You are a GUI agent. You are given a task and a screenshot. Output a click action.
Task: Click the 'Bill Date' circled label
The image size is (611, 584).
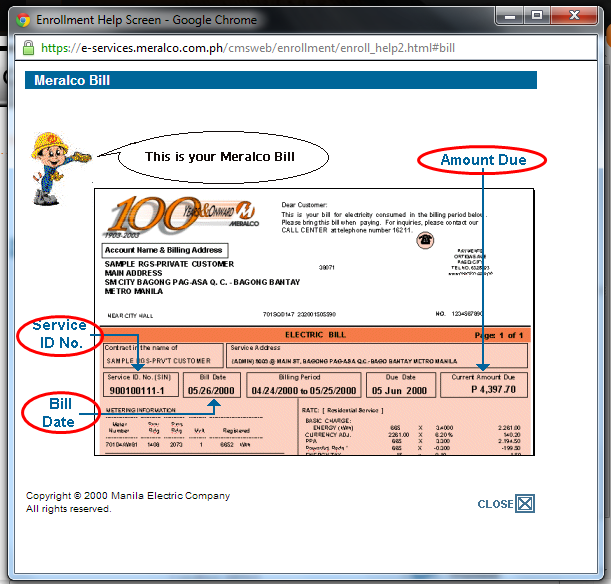tap(60, 413)
